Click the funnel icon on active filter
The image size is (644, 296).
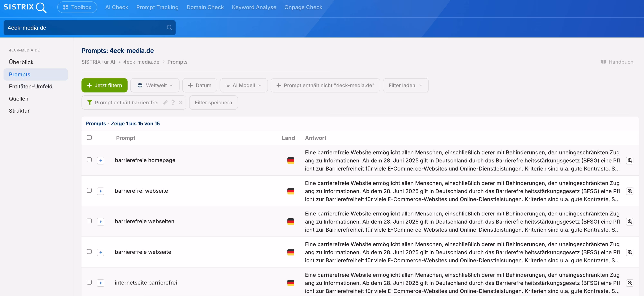(x=90, y=102)
